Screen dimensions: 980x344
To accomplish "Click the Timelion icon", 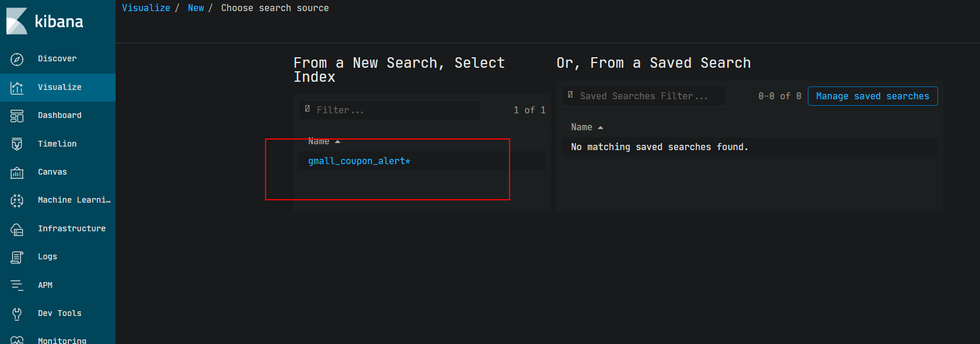I will pyautogui.click(x=17, y=144).
